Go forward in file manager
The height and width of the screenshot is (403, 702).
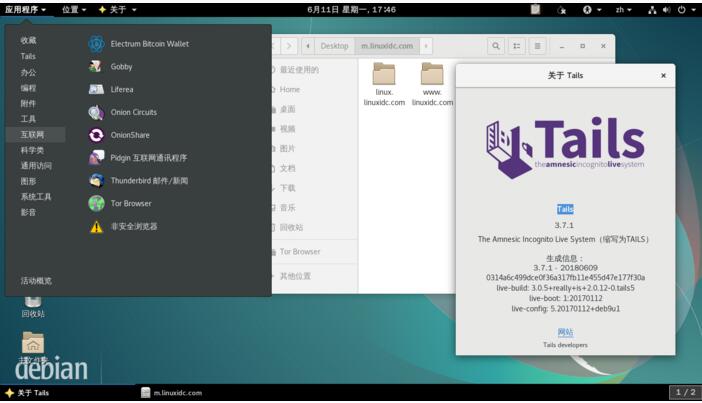(x=289, y=46)
